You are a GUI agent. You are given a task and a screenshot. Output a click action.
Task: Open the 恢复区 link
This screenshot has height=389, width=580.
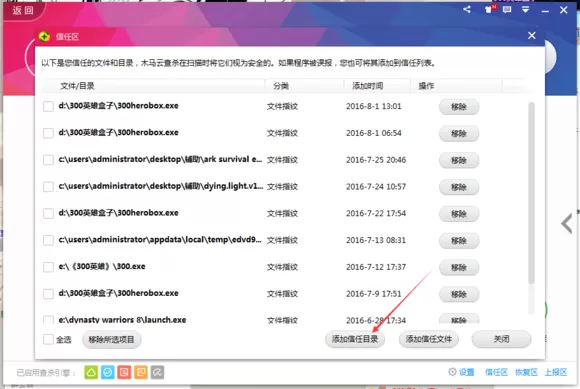click(x=526, y=372)
